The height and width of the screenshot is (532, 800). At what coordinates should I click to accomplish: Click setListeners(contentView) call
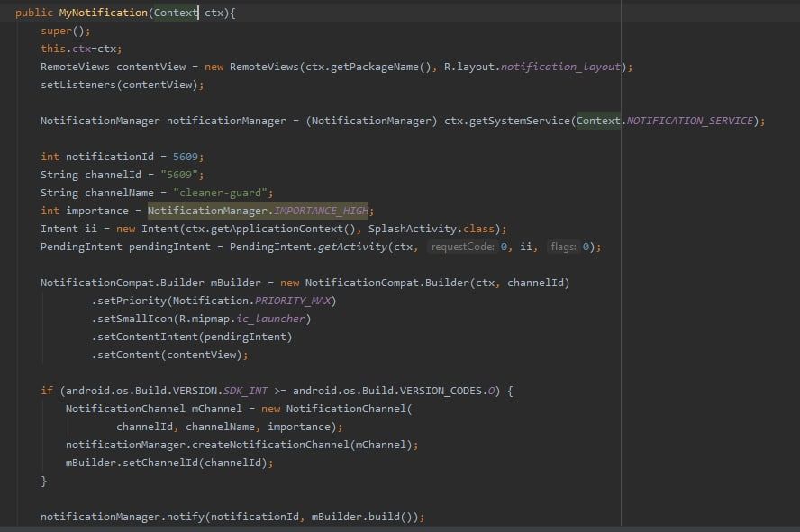click(122, 86)
